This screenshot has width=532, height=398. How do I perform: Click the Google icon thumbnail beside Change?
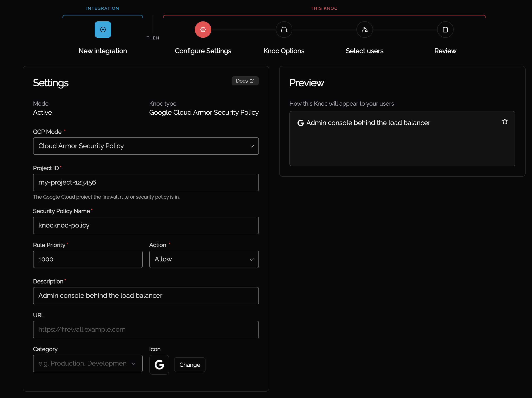click(159, 365)
